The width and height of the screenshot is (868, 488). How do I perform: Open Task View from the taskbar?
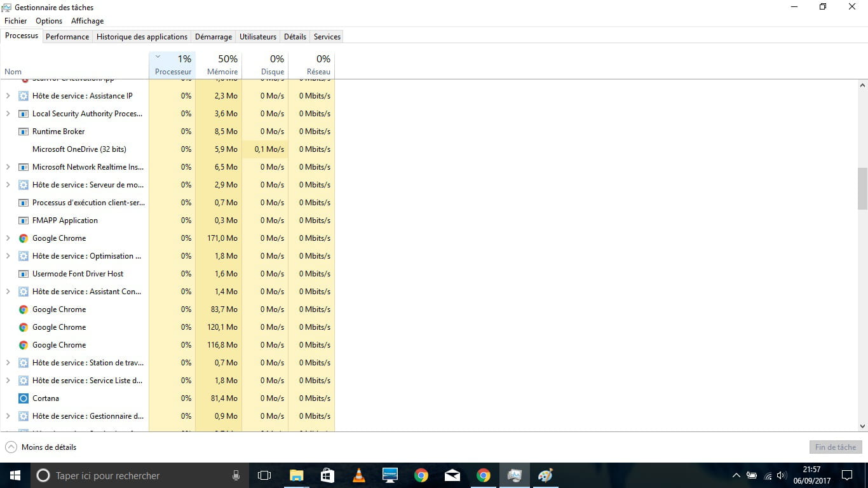264,475
